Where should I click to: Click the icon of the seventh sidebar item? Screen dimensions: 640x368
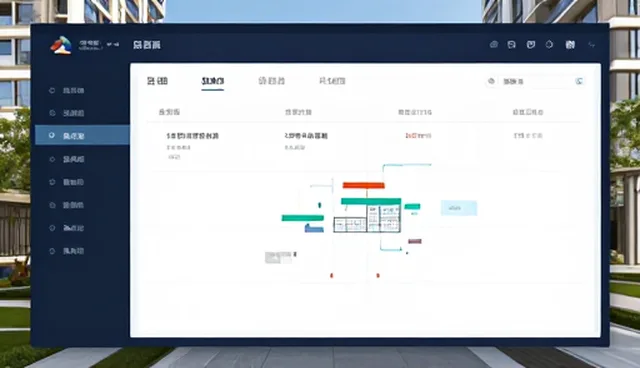[x=52, y=228]
